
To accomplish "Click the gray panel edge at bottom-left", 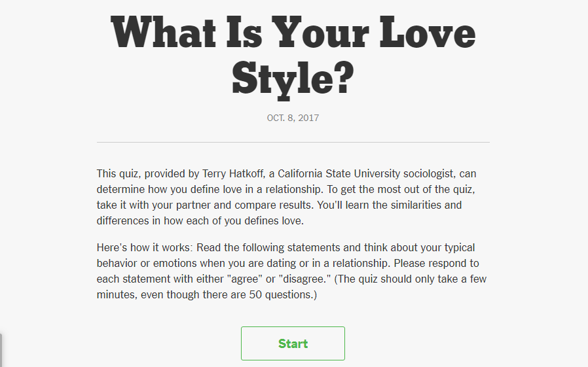I will [x=1, y=350].
